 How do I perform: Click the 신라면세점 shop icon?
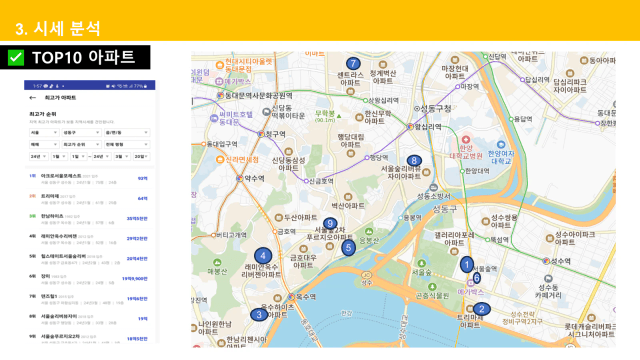tap(220, 159)
